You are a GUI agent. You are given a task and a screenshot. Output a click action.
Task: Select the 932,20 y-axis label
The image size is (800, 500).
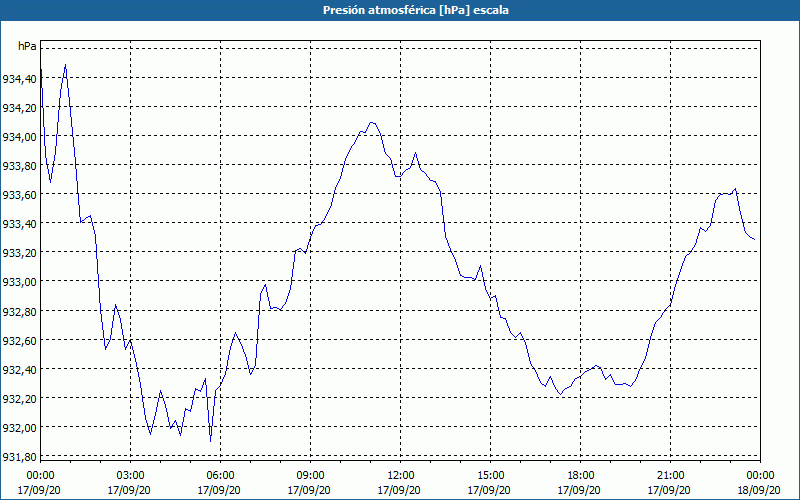pos(19,398)
